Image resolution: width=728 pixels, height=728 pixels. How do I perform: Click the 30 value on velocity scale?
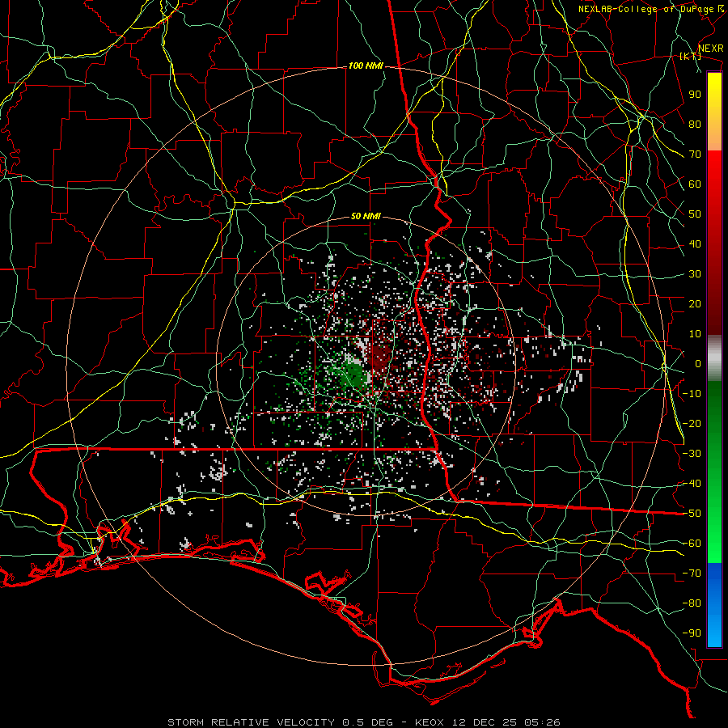[695, 274]
